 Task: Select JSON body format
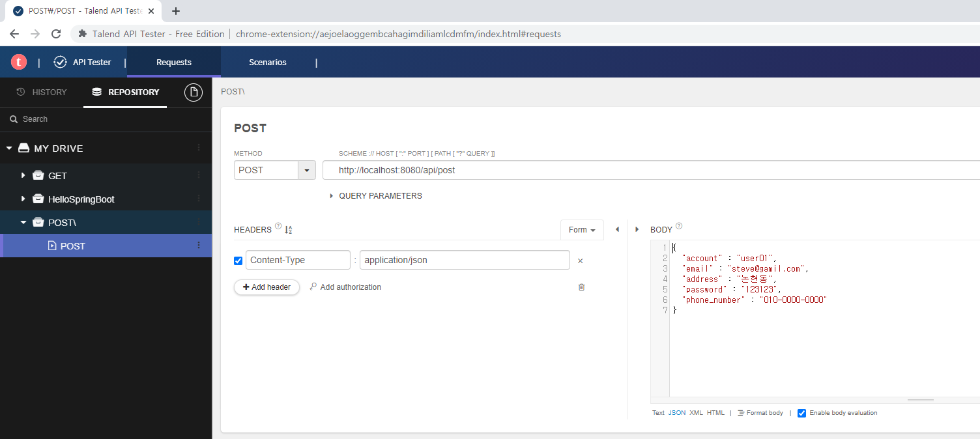click(677, 413)
